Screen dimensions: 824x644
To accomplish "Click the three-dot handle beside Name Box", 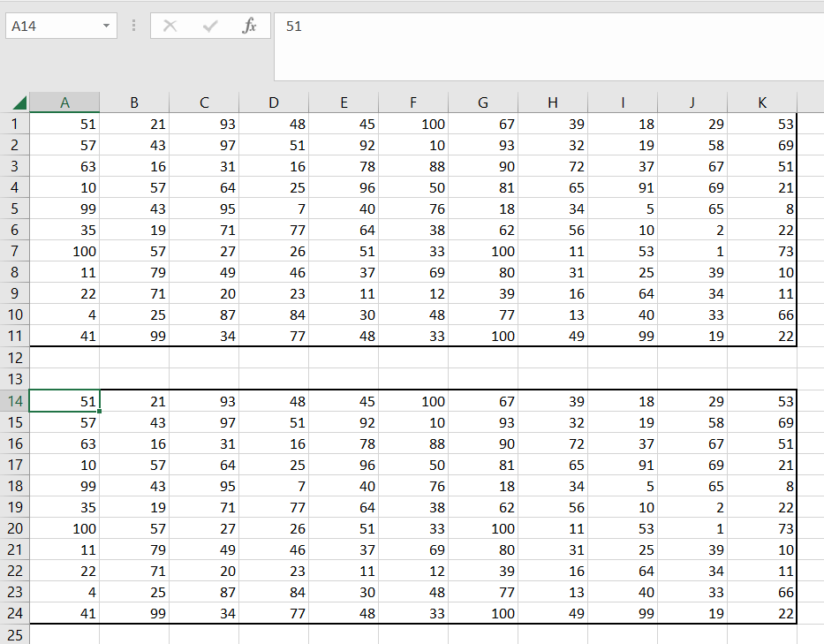I will (133, 27).
